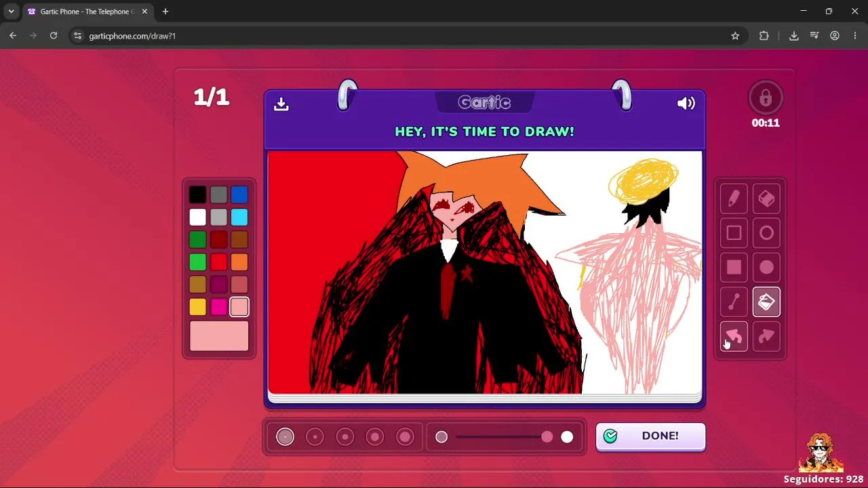Choose the light gray color swatch
The height and width of the screenshot is (488, 868).
pos(218,218)
